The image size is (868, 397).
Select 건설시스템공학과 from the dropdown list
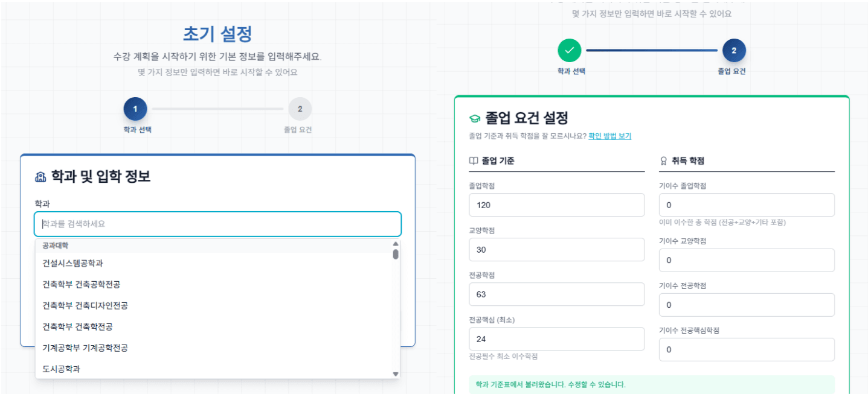(72, 263)
